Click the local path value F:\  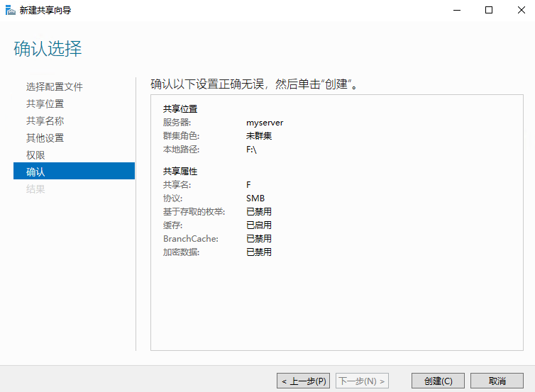(x=251, y=150)
